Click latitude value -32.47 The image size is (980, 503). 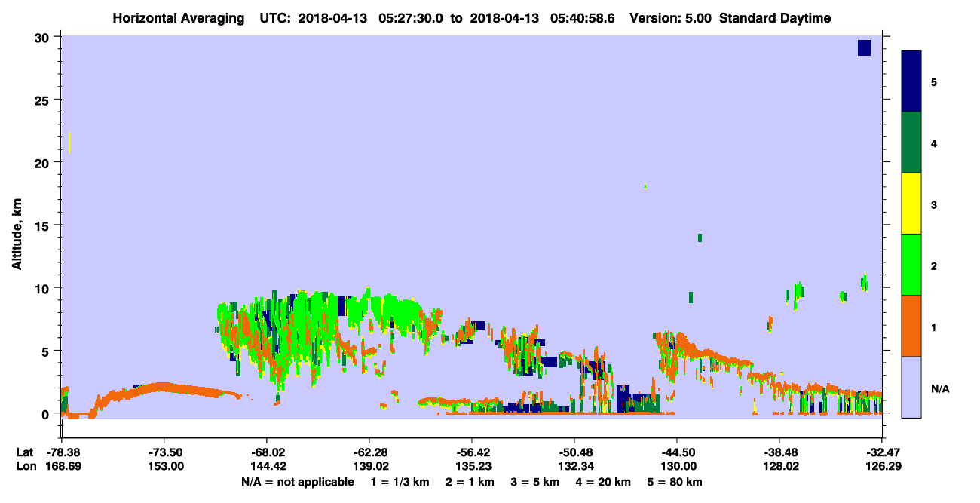pyautogui.click(x=881, y=452)
